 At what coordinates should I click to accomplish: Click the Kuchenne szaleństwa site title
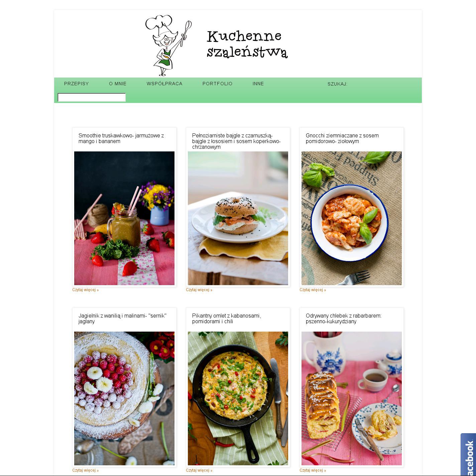point(247,44)
